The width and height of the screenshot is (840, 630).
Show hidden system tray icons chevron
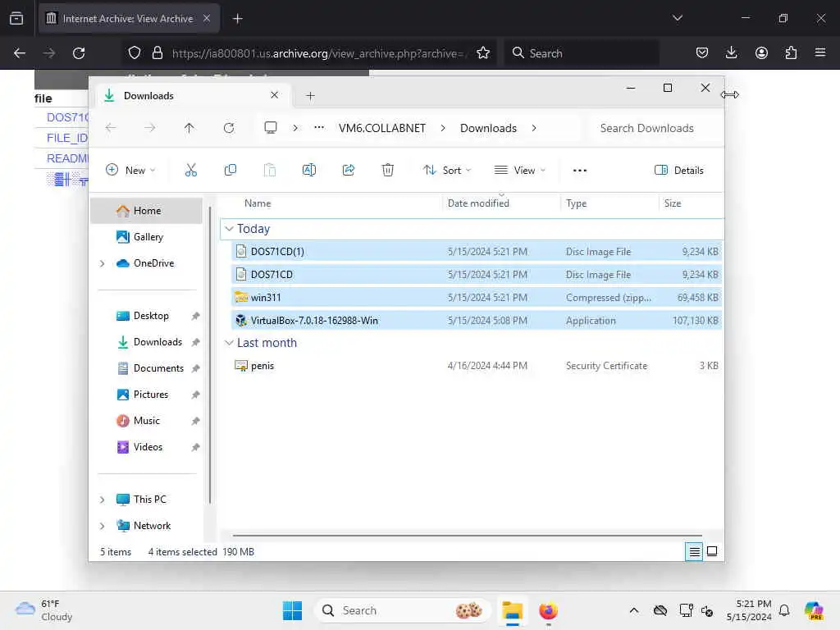634,610
